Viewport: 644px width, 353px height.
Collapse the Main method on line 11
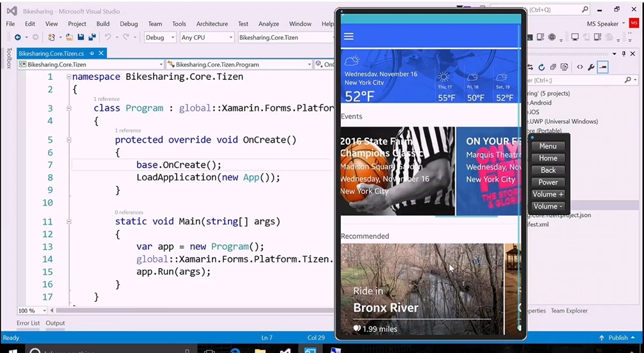tap(69, 222)
